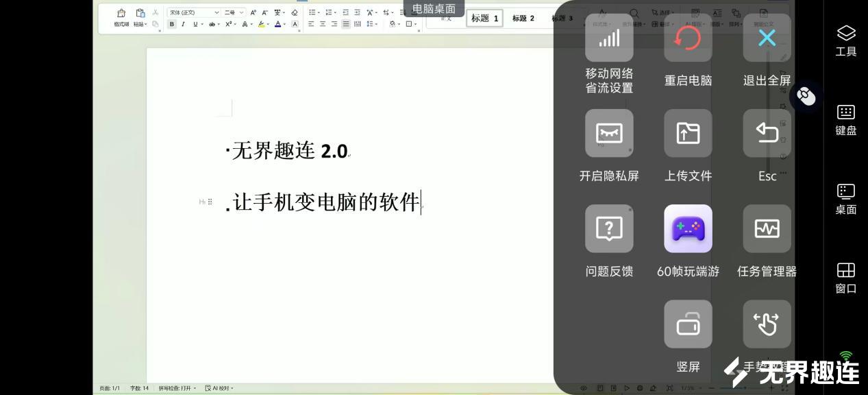Go to the 桌面 desktop
Image resolution: width=868 pixels, height=395 pixels.
[x=846, y=199]
